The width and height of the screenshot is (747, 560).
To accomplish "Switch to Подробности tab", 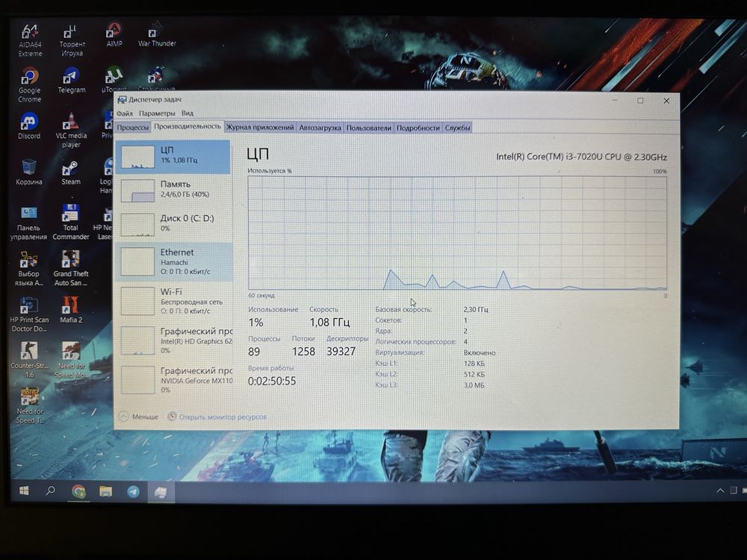I will [x=418, y=128].
